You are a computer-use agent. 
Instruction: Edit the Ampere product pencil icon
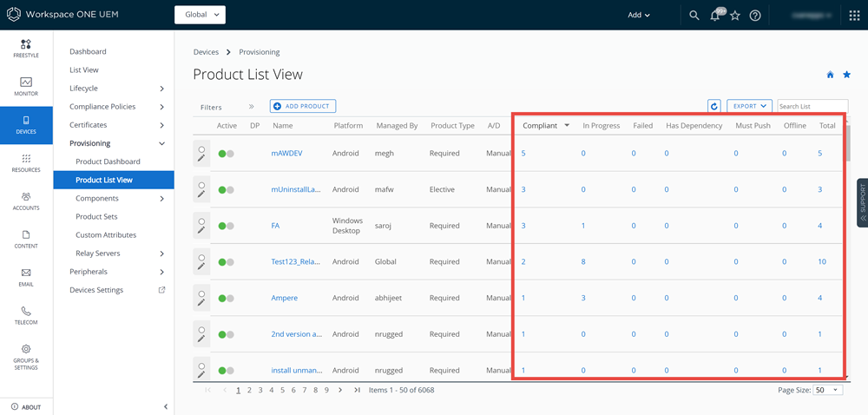tap(201, 303)
